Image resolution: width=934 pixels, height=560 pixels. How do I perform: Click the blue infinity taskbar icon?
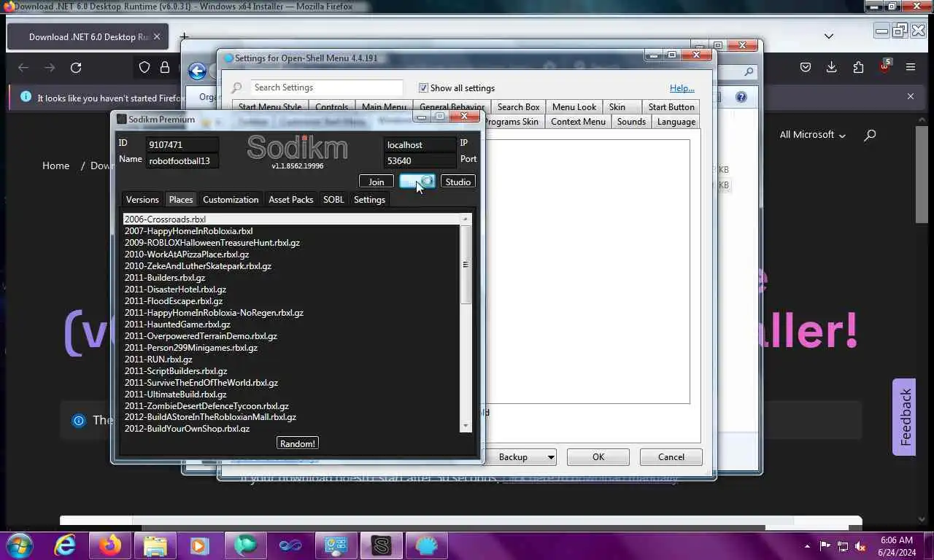(290, 545)
